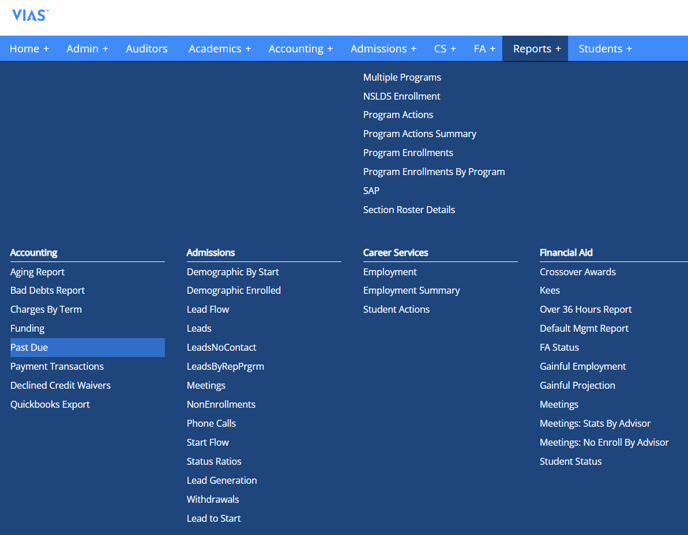Screen dimensions: 688x535
Task: View the Gainful Employment report
Action: coord(582,366)
